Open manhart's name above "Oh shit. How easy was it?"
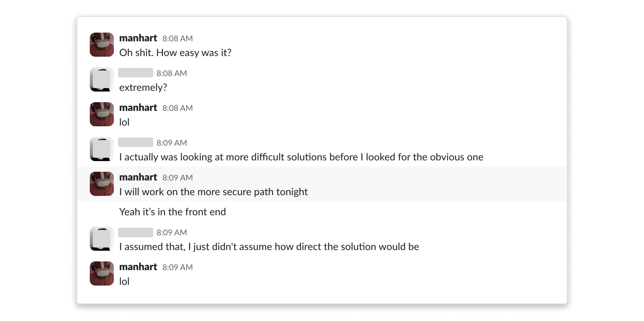The image size is (644, 321). 138,38
